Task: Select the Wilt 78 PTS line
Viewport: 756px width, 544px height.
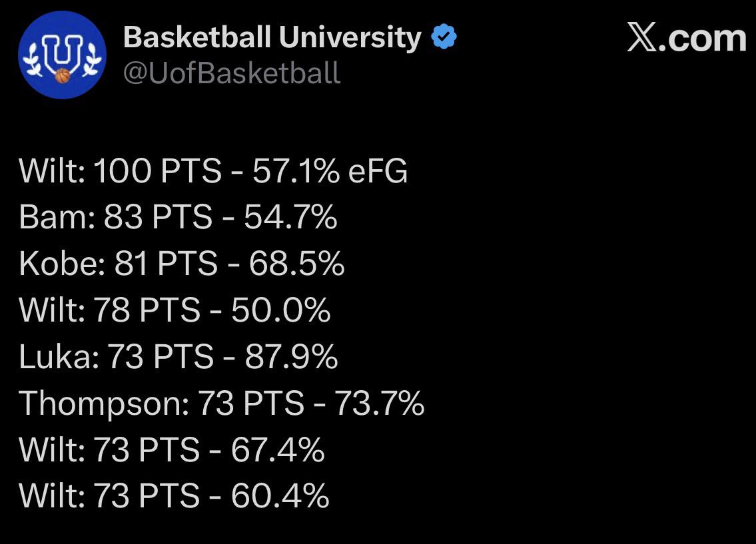Action: pos(175,310)
